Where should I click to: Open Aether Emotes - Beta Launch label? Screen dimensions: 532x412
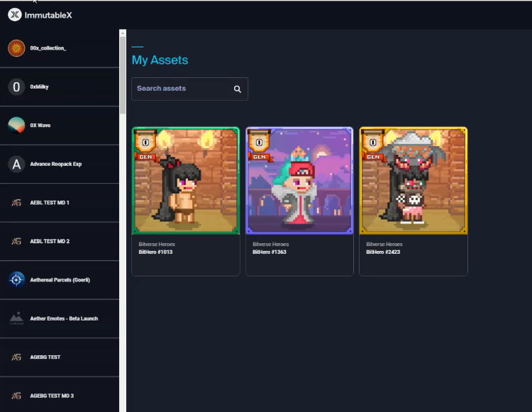[64, 318]
